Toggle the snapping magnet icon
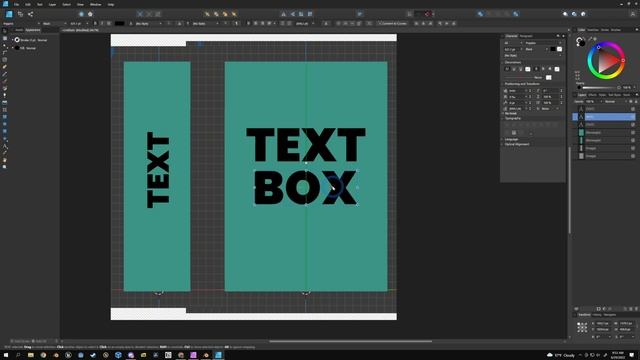Image resolution: width=640 pixels, height=360 pixels. (x=428, y=14)
